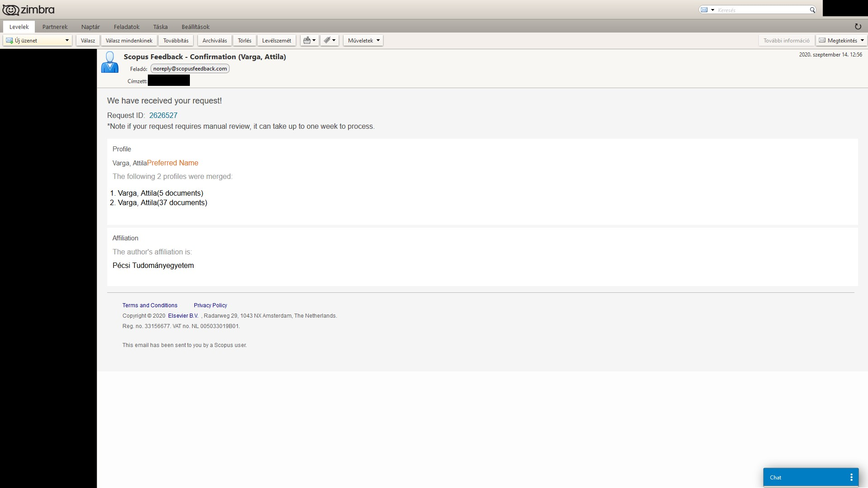Open the search type mail dropdown

[707, 10]
